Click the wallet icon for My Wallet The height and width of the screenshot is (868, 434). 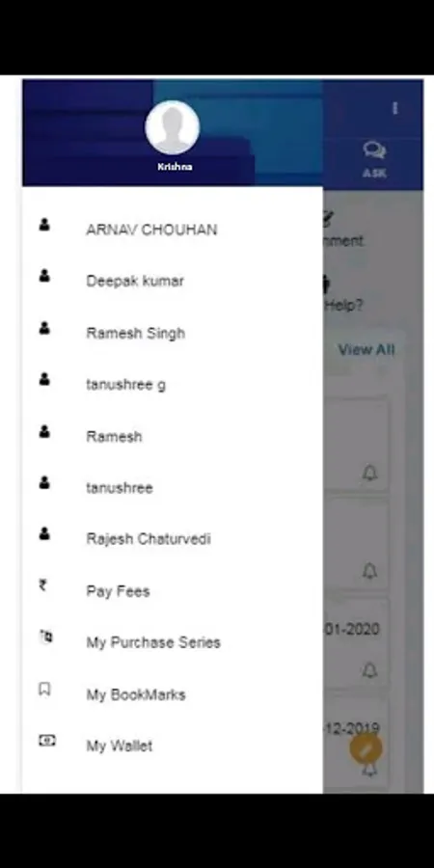click(x=46, y=740)
